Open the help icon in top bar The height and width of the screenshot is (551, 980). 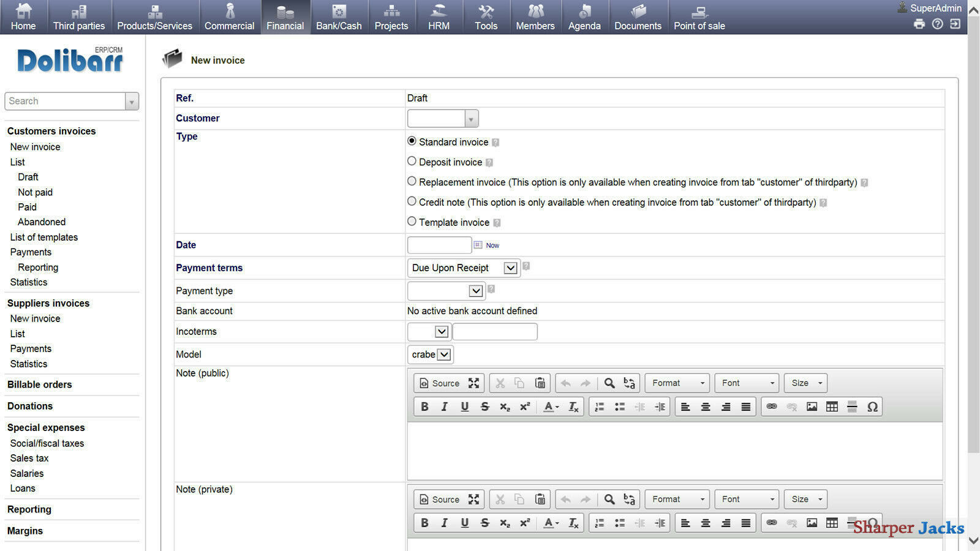(937, 24)
